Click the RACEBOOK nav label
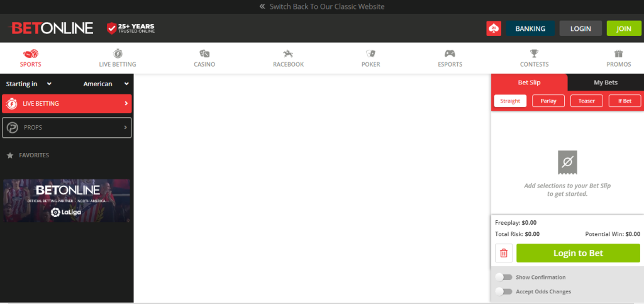644x304 pixels. 288,64
